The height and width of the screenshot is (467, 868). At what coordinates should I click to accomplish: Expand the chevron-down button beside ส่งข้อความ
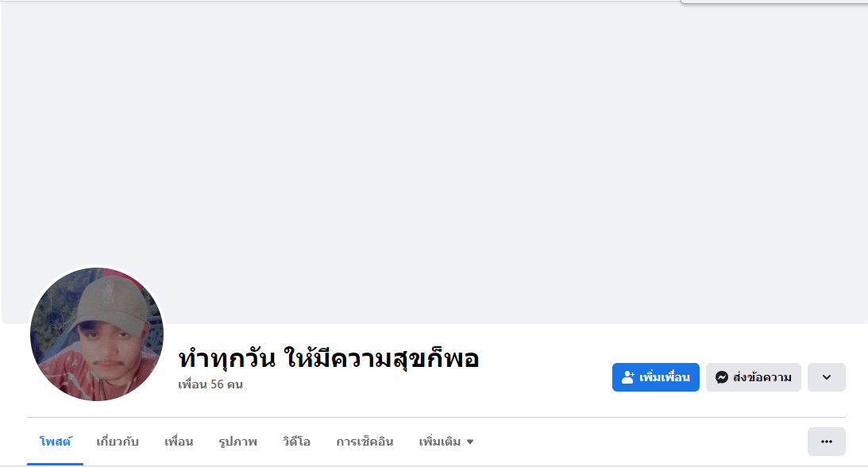pyautogui.click(x=826, y=377)
